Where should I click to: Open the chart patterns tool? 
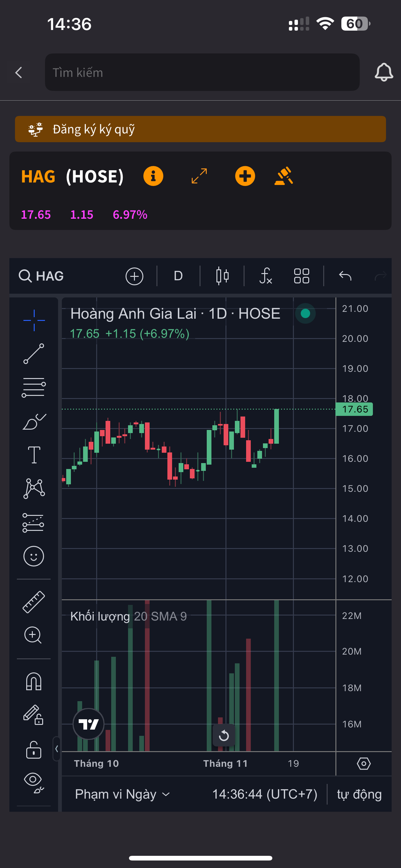click(34, 488)
